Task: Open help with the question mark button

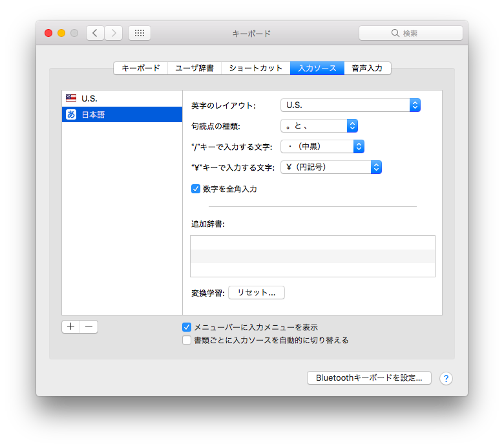Action: click(446, 379)
